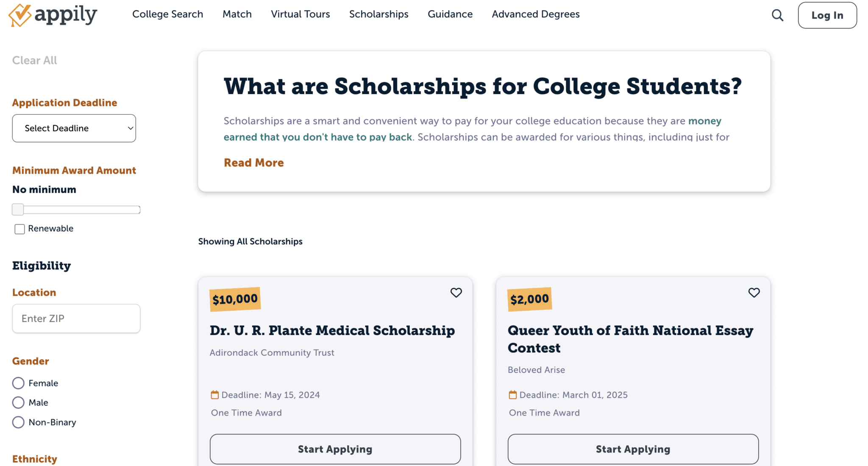Click the heart on the Queer Youth contest card
Viewport: 868px width, 466px height.
click(754, 293)
